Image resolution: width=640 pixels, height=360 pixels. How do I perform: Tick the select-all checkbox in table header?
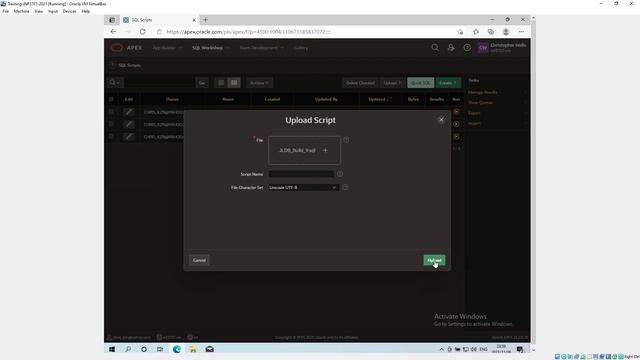click(111, 99)
